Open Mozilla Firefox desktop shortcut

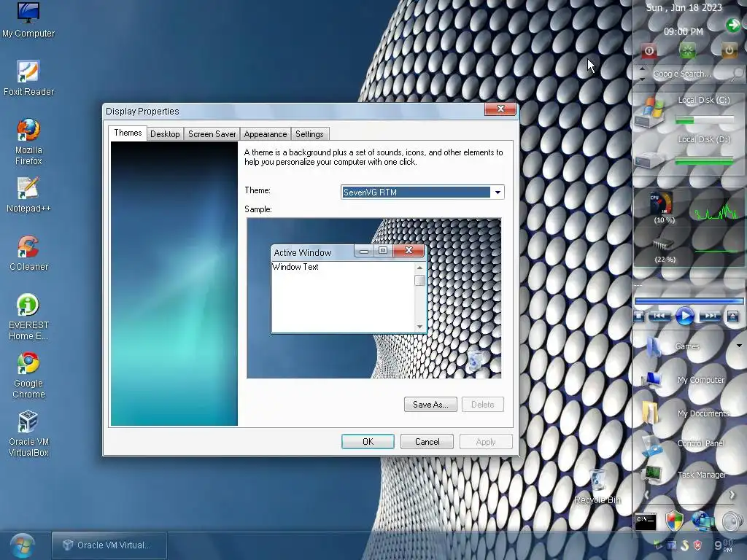pyautogui.click(x=28, y=142)
